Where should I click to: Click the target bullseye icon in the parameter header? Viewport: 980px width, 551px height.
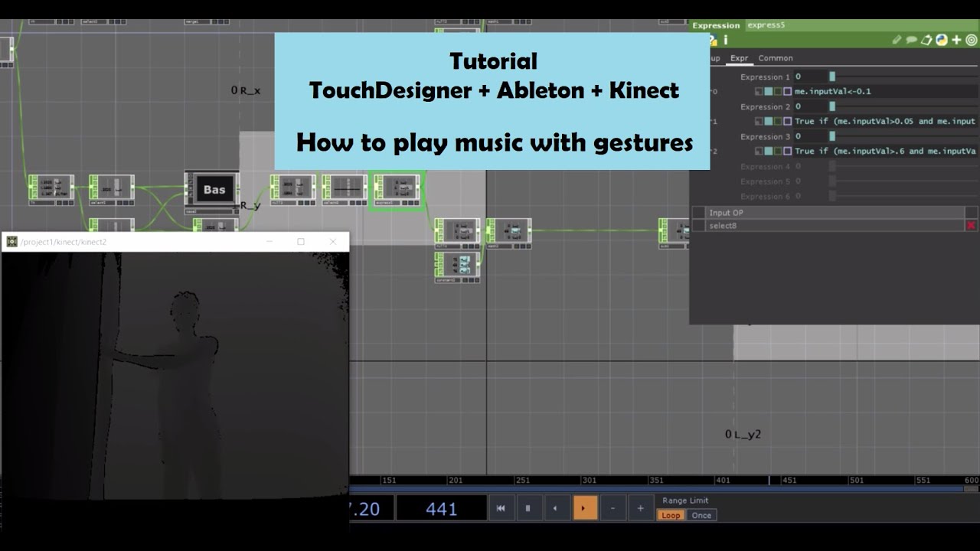point(971,40)
